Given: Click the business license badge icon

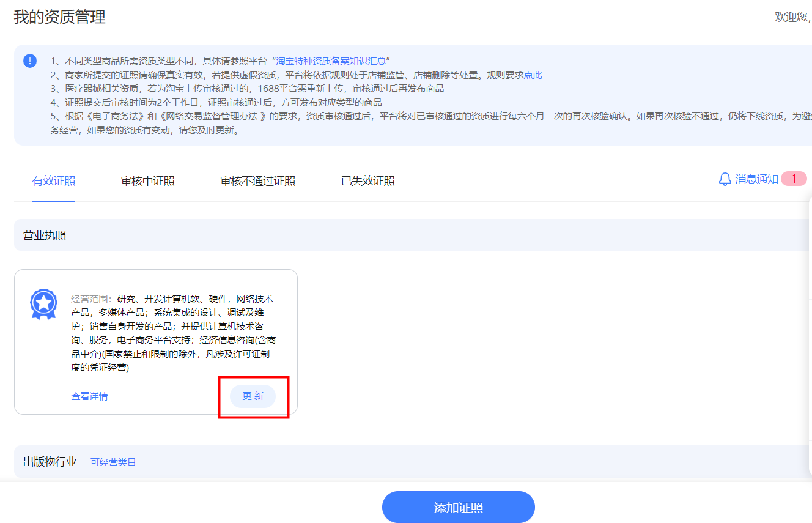Looking at the screenshot, I should [43, 304].
